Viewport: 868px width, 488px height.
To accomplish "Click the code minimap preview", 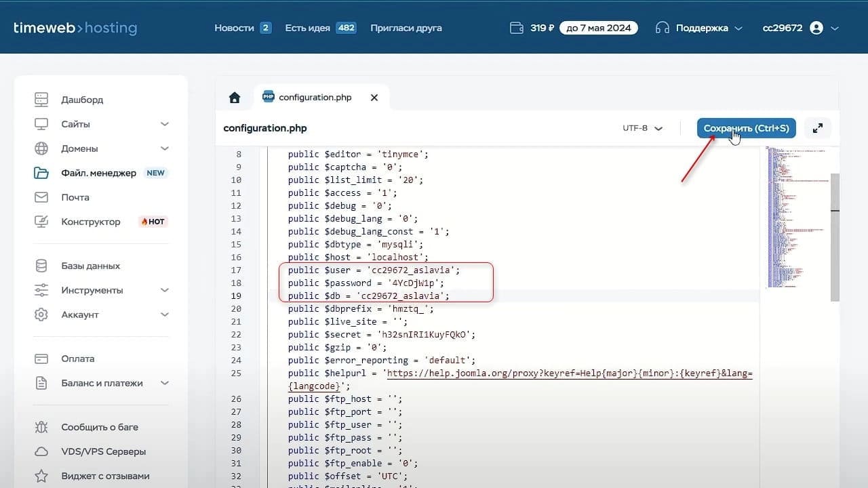I will click(797, 217).
